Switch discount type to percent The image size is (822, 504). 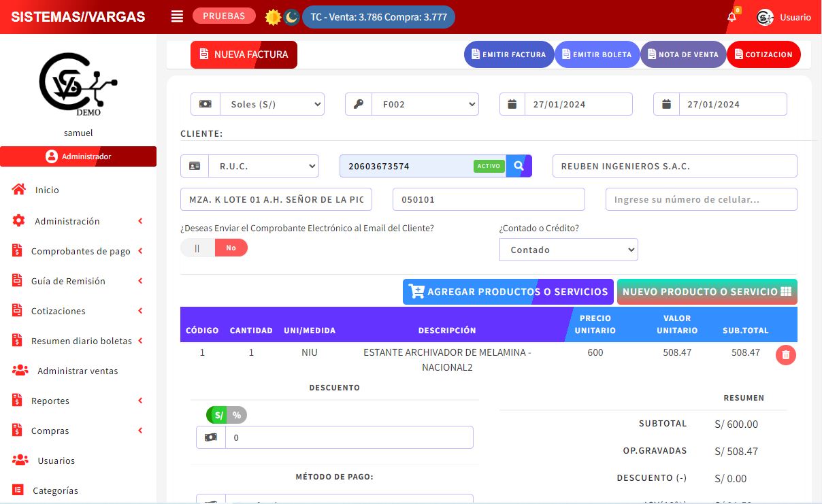(x=237, y=415)
